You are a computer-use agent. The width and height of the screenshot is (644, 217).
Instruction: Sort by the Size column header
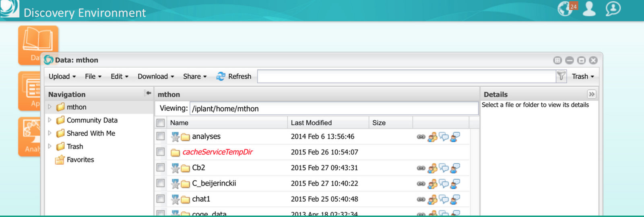click(391, 123)
